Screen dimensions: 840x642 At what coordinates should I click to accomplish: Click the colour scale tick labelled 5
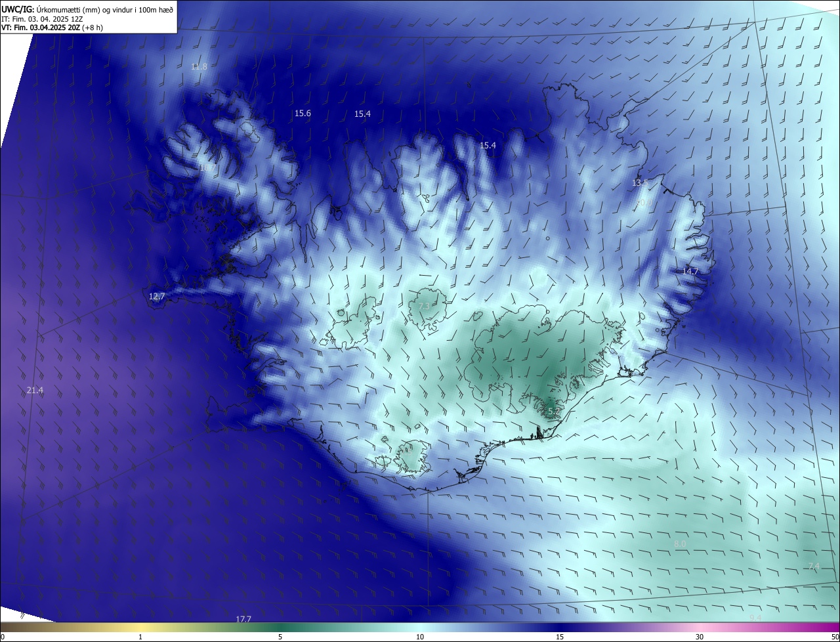(x=280, y=637)
